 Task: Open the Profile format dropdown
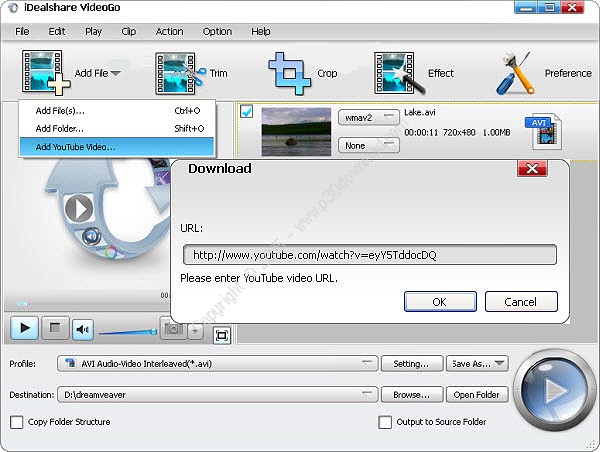(x=218, y=364)
